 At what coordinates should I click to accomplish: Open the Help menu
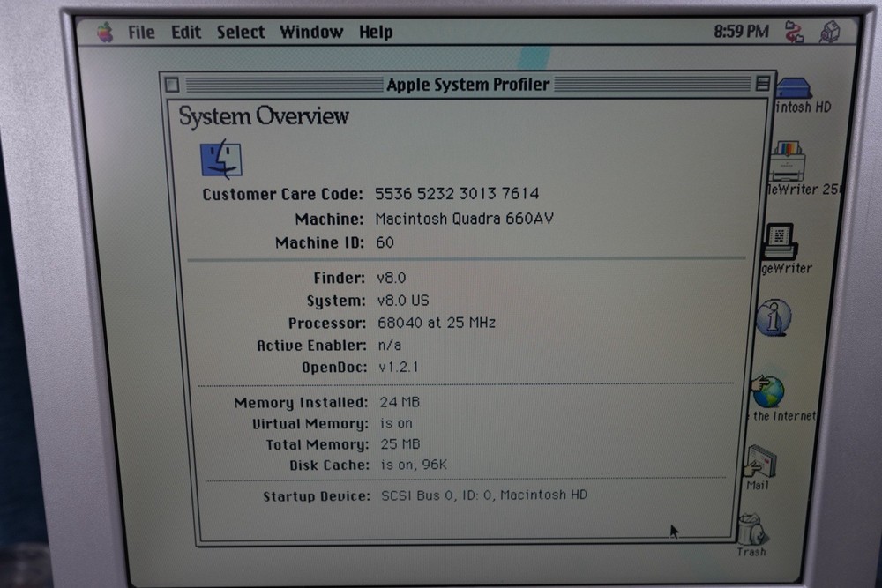376,32
